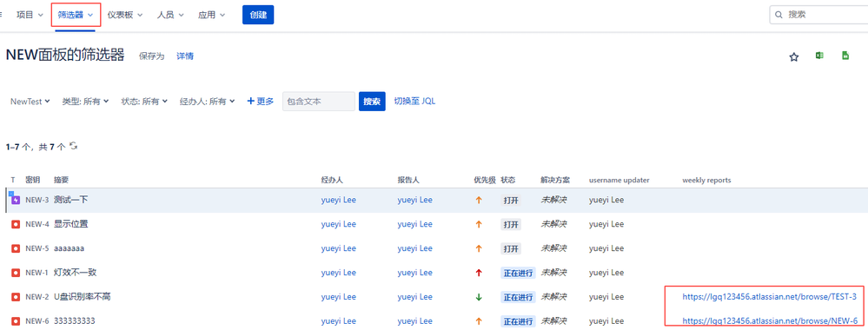Screen dimensions: 868x330
Task: Click 正在进行 status of NEW-2
Action: (x=518, y=297)
